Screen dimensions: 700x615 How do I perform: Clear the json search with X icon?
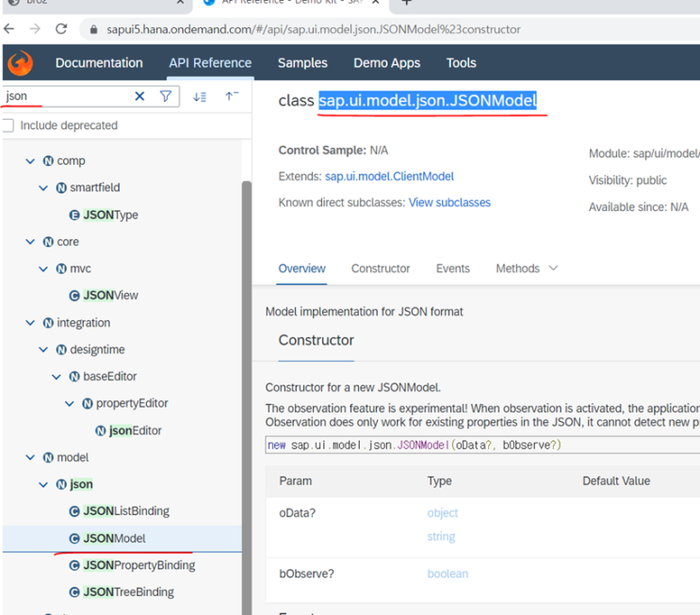pos(139,96)
